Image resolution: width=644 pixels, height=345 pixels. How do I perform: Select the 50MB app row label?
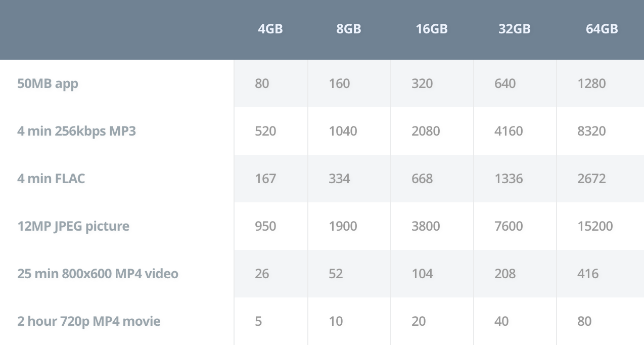[48, 83]
